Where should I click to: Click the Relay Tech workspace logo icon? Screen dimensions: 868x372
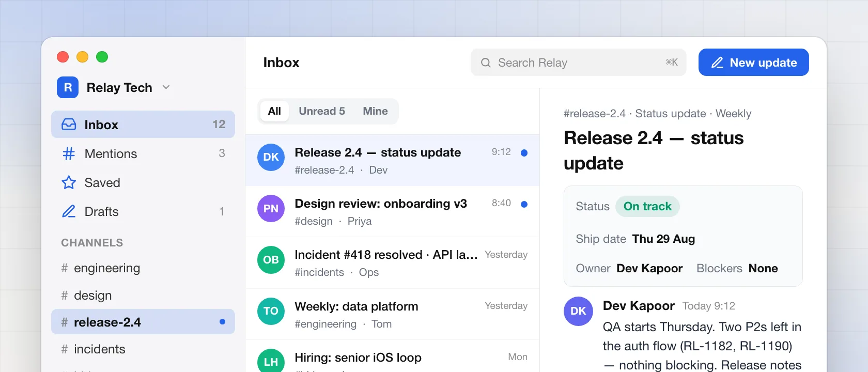coord(68,87)
